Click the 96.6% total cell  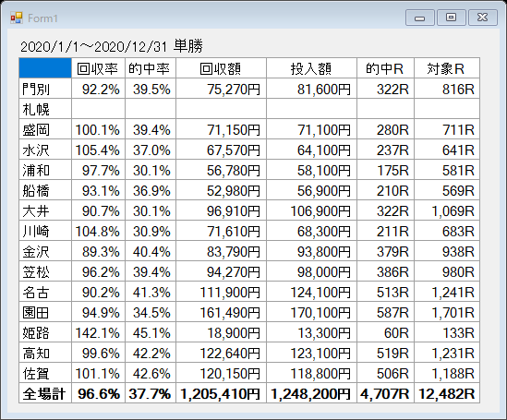tap(98, 393)
